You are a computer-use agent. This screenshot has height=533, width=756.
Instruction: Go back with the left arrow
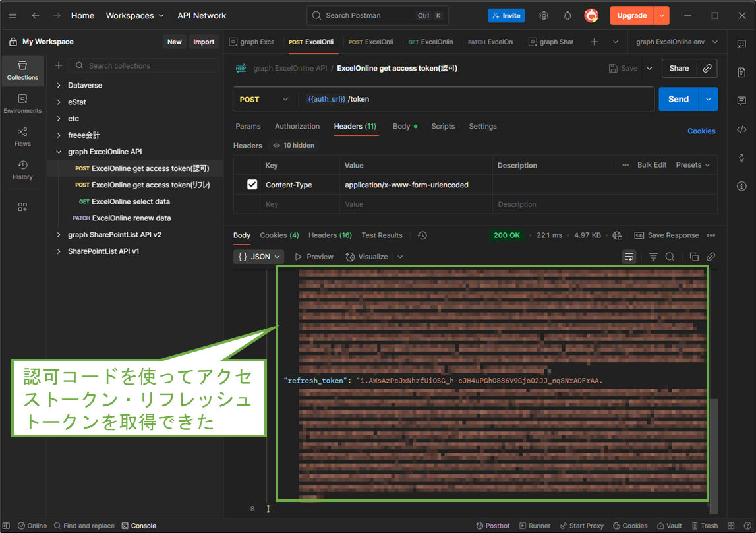35,15
